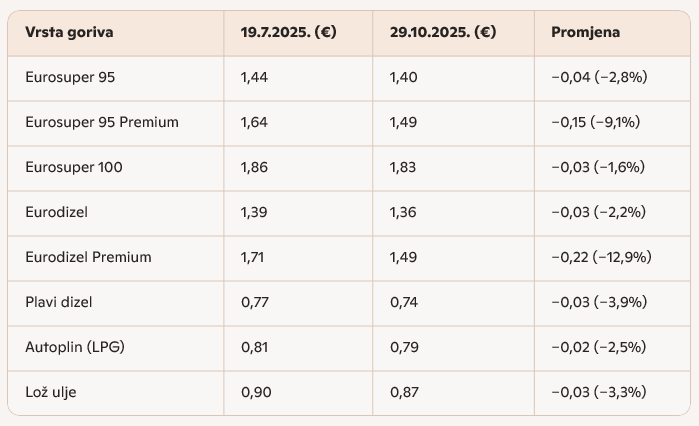Select the 'Promjena' column header
Image resolution: width=699 pixels, height=426 pixels.
[x=585, y=32]
